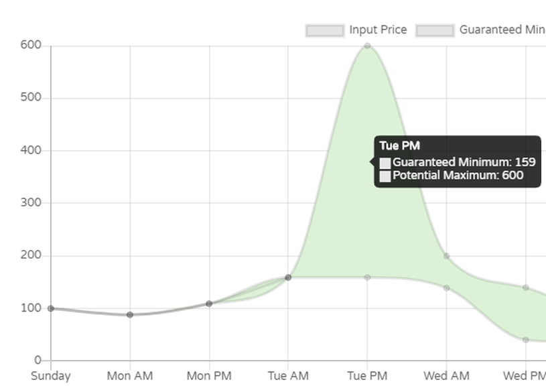546x392 pixels.
Task: Select the Sunday data point at 100
Action: [51, 308]
